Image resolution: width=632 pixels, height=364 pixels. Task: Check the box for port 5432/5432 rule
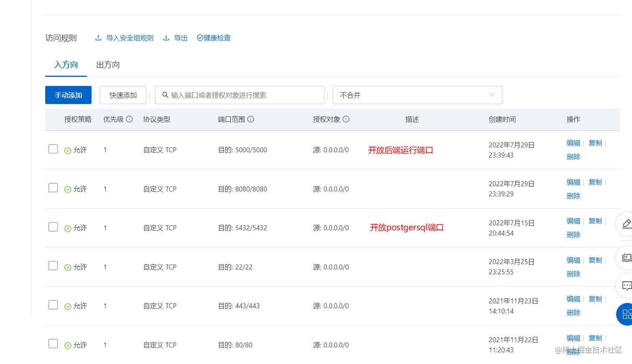click(x=53, y=227)
